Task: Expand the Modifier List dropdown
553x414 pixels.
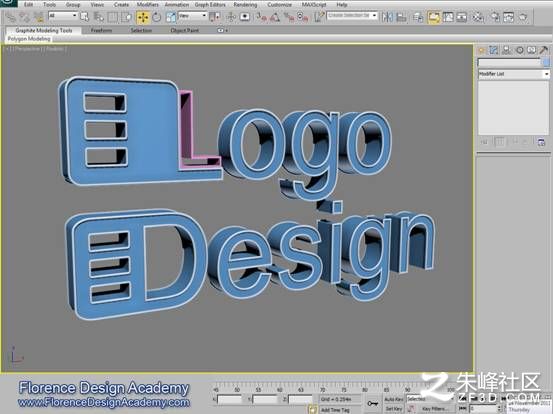Action: point(514,74)
